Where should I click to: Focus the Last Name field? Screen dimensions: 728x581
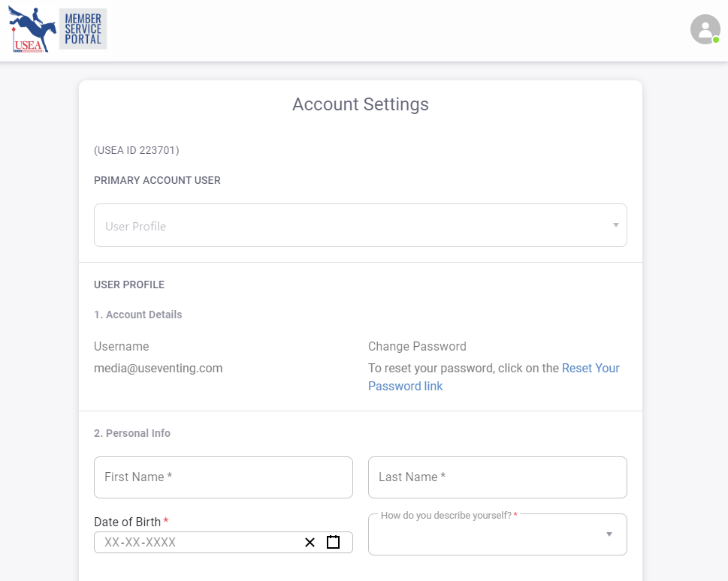[497, 477]
